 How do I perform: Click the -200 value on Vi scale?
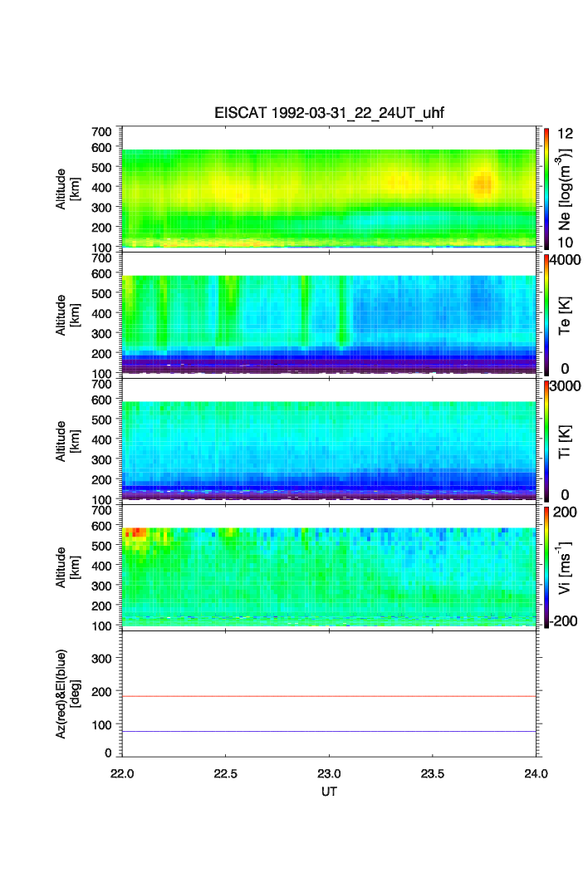tap(562, 621)
